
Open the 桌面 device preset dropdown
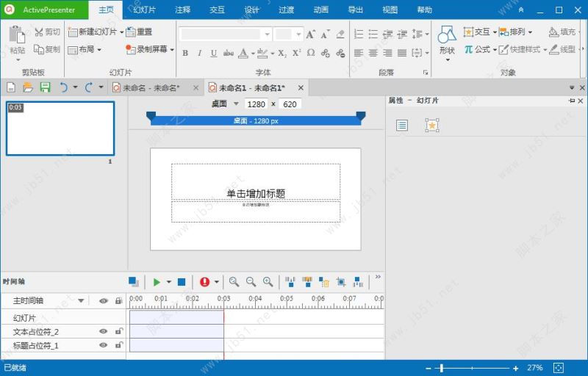click(236, 104)
